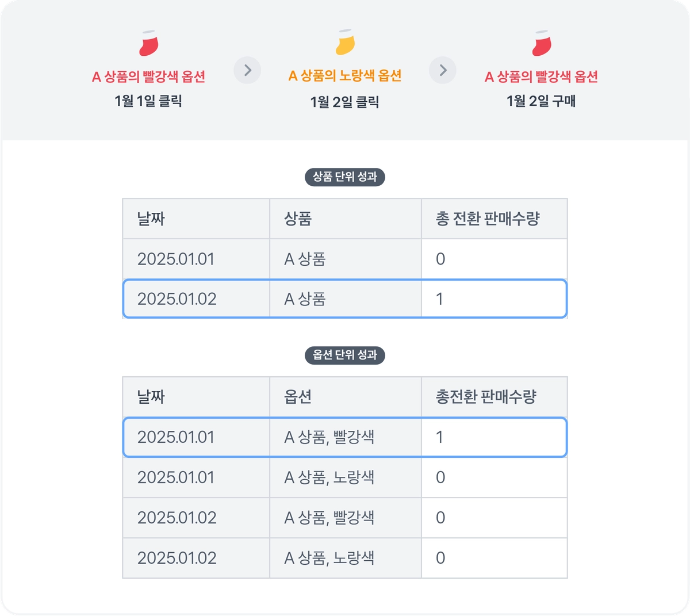Select the highlighted A 상품, 빨강색 cell

click(329, 437)
